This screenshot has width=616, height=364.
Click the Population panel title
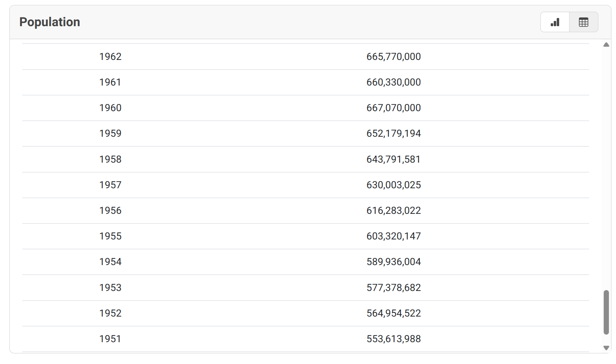[x=49, y=22]
